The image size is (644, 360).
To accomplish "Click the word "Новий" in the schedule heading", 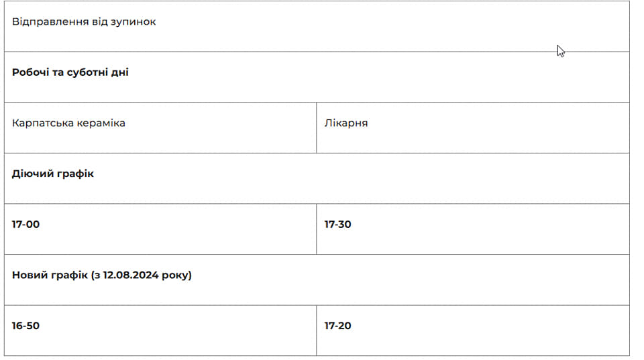I will point(29,275).
